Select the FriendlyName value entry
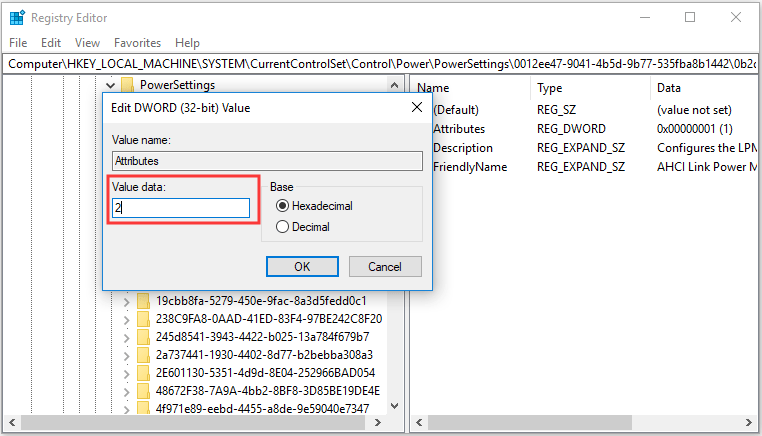This screenshot has width=762, height=436. tap(470, 167)
